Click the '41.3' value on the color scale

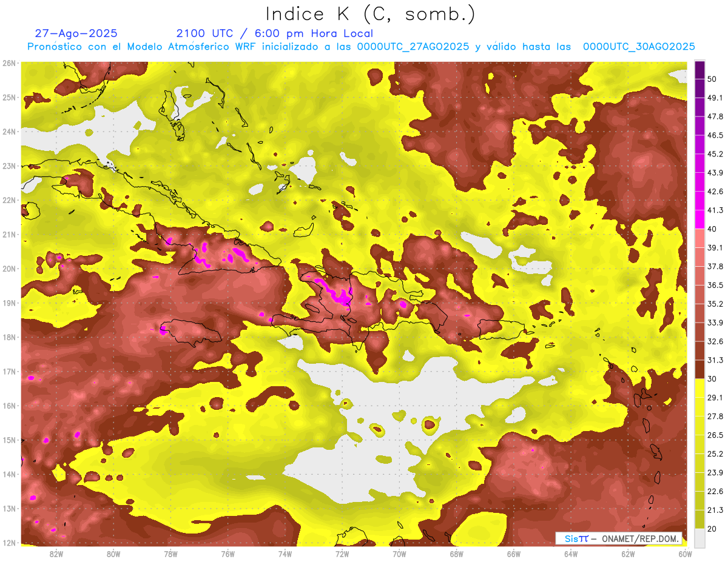(x=715, y=210)
